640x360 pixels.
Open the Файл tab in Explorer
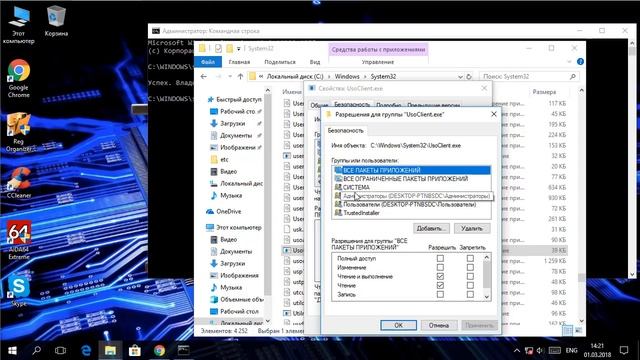point(208,62)
